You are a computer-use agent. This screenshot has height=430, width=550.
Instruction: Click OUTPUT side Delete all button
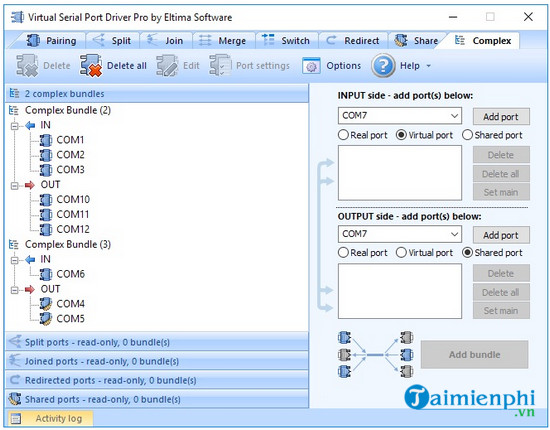[x=501, y=292]
